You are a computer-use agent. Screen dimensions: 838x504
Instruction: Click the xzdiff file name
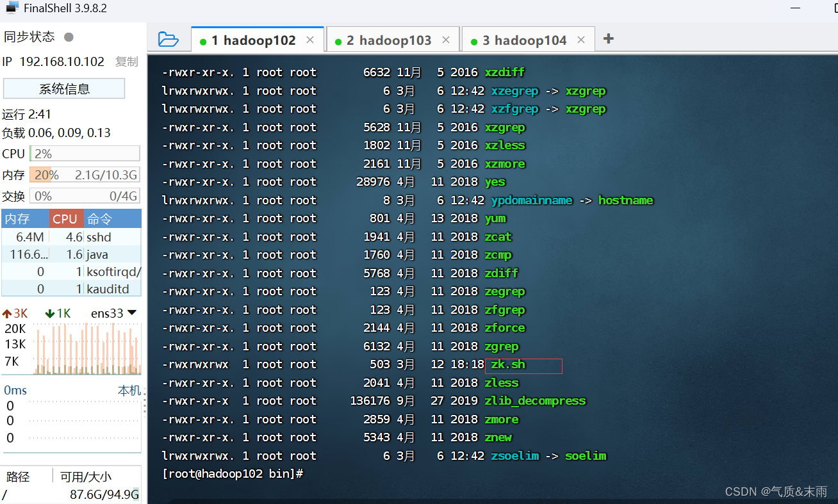point(505,72)
